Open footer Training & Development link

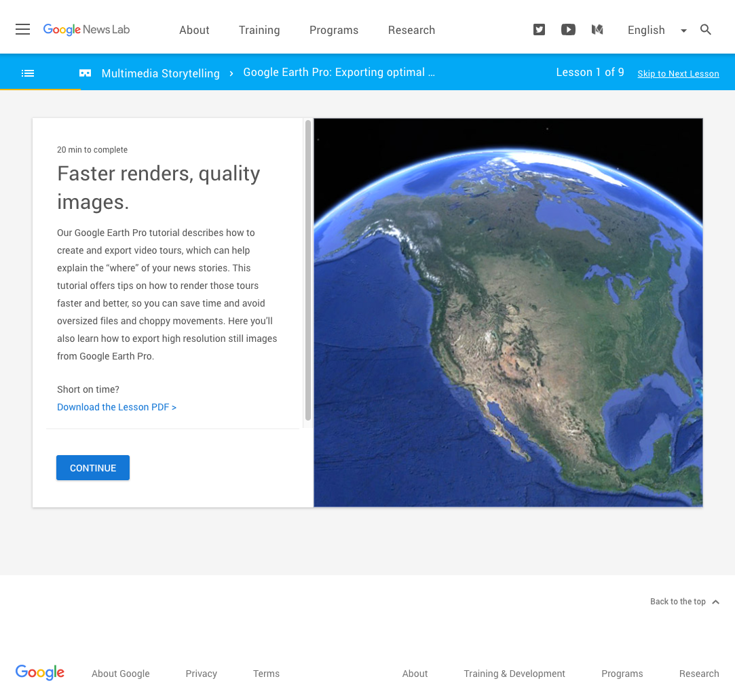[x=514, y=674]
